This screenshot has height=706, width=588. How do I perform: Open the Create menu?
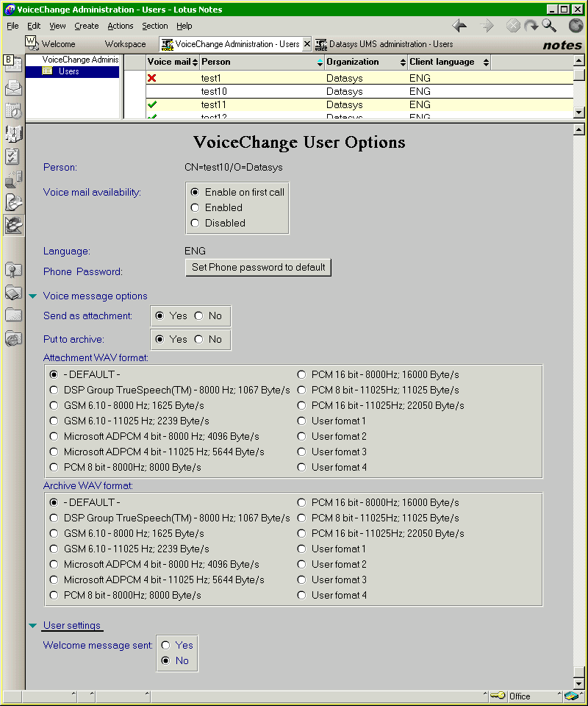click(87, 26)
